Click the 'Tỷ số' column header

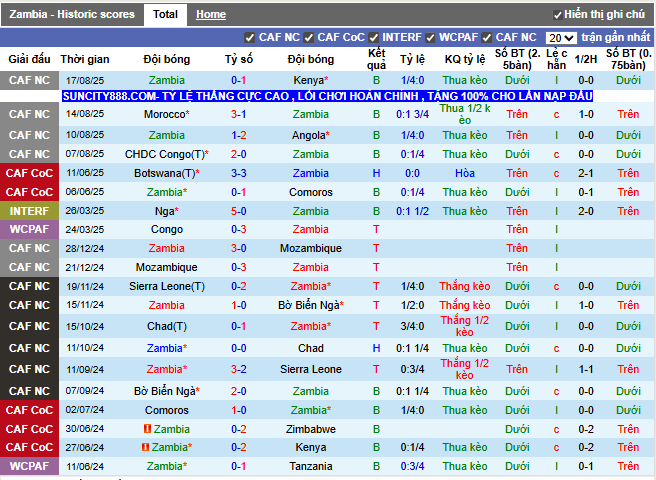(x=238, y=59)
